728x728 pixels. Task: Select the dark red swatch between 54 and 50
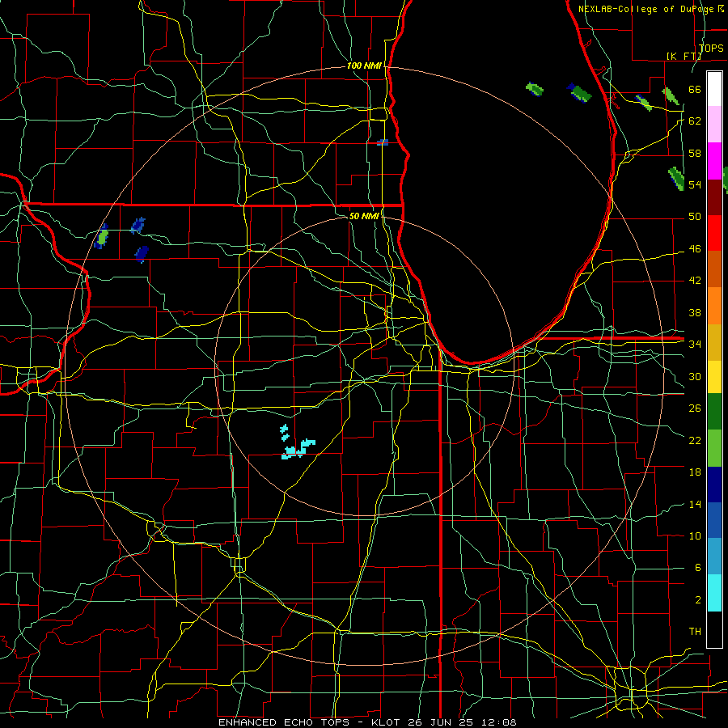pos(714,197)
